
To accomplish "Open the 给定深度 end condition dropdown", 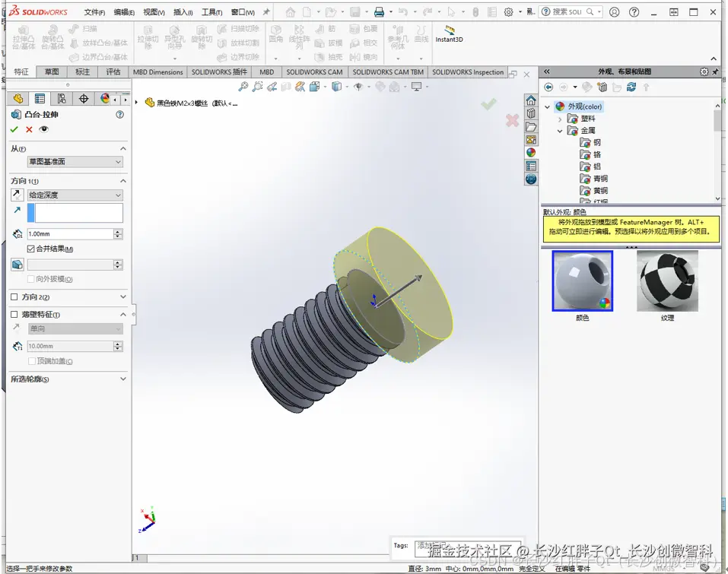I will click(75, 195).
